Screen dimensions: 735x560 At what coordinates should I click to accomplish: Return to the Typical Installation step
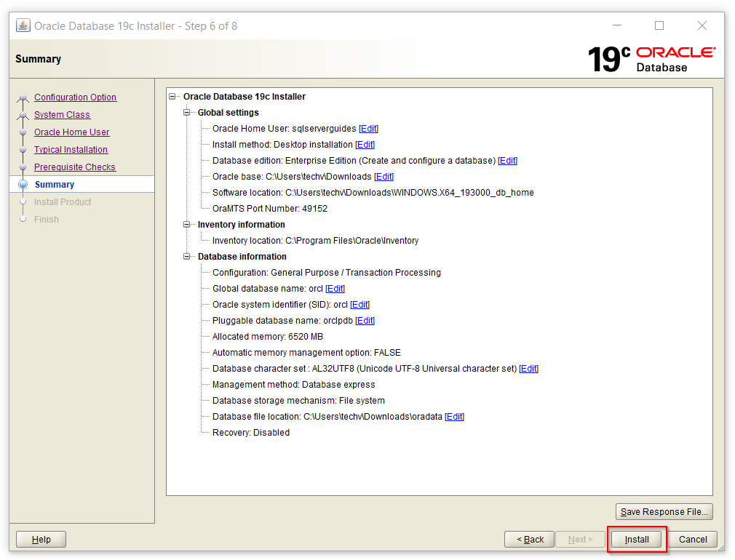(71, 150)
